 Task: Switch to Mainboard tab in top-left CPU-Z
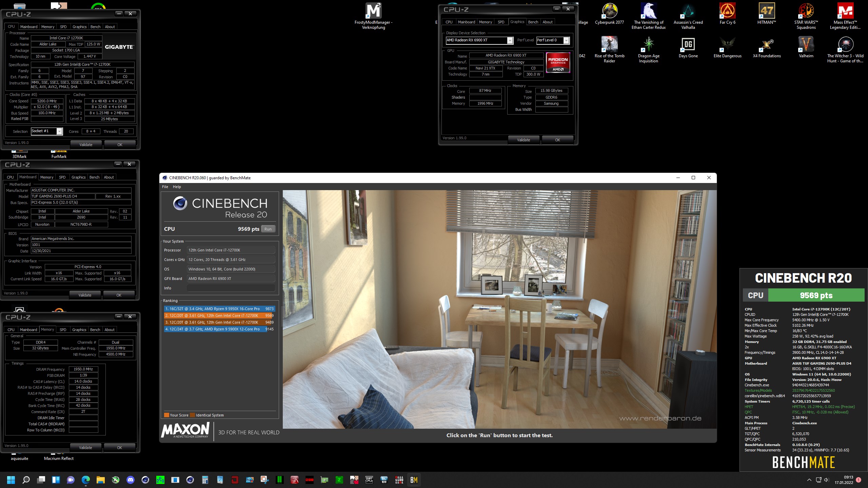pos(29,27)
